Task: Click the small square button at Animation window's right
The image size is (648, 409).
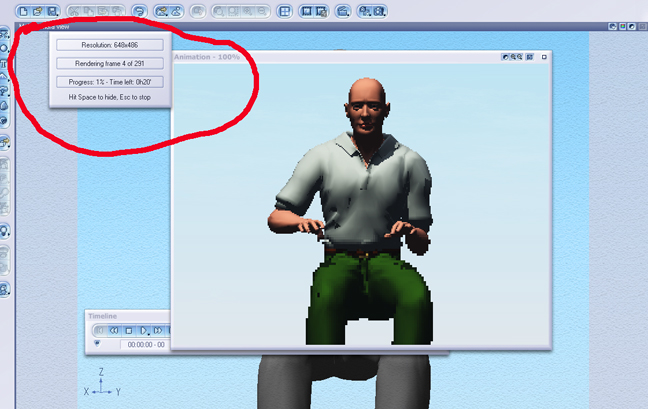Action: [x=544, y=57]
